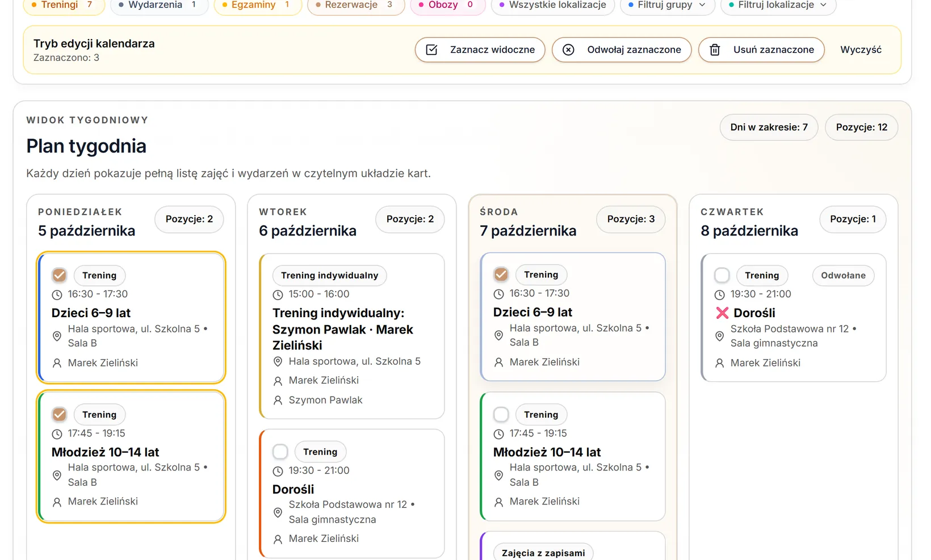Click the clock icon beside 15:00 - 16:00
This screenshot has height=560, width=931.
click(278, 294)
